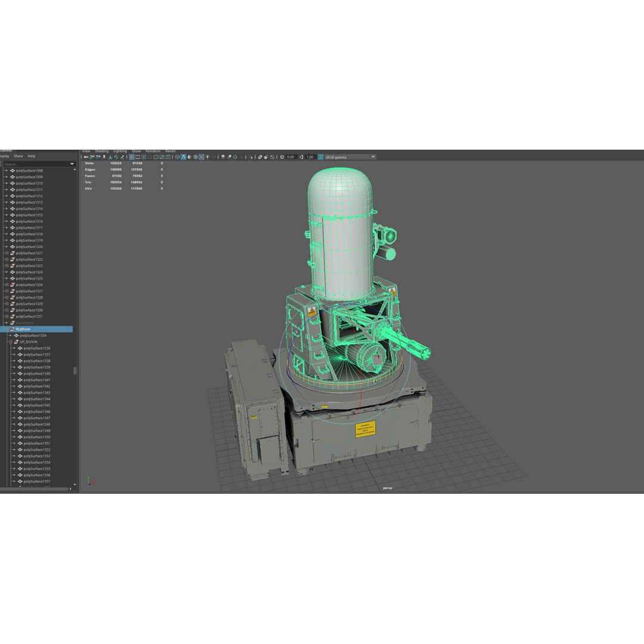
Task: Select the transform1 node
Action: 24,323
